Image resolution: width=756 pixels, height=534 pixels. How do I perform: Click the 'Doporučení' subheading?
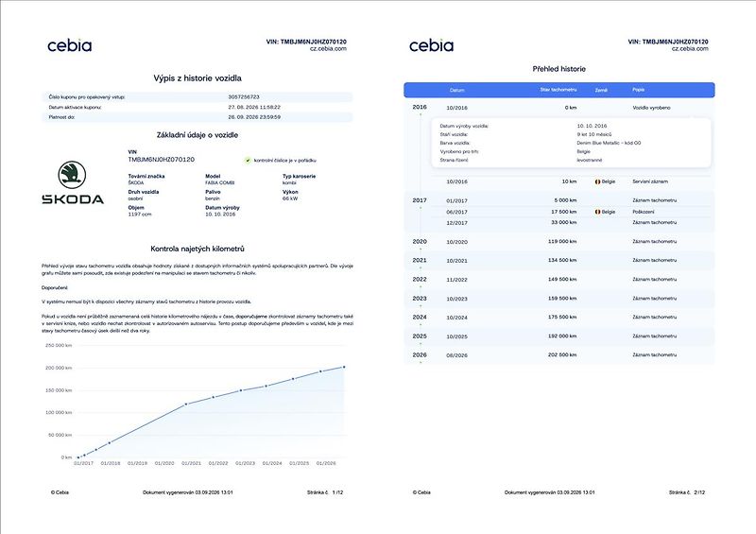[55, 287]
